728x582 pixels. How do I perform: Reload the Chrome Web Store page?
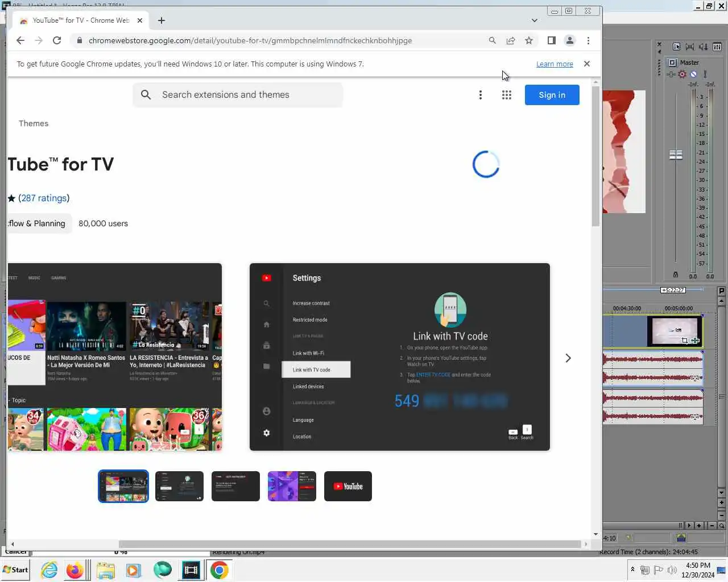tap(57, 40)
